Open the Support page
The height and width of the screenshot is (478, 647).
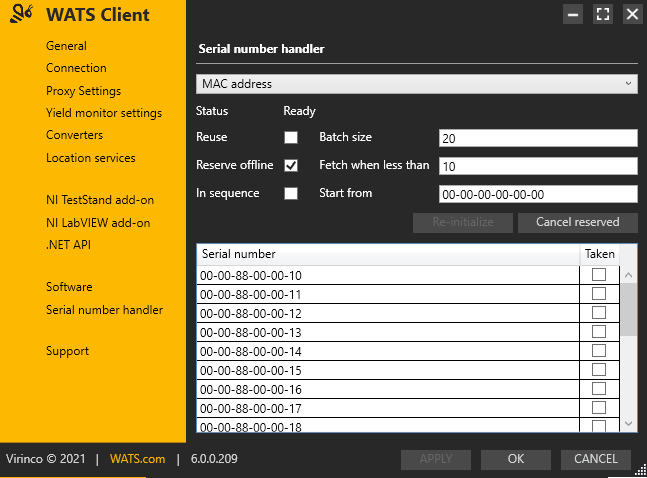[x=67, y=351]
